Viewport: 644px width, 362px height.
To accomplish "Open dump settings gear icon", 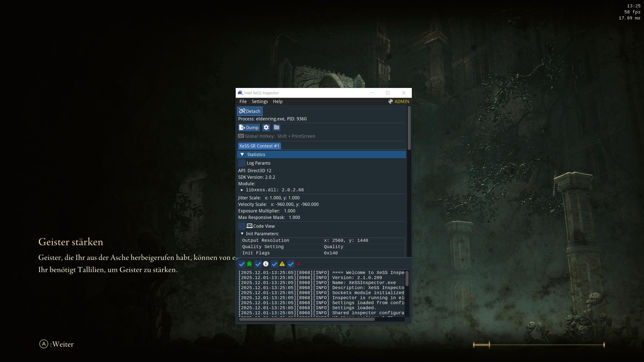I will [266, 127].
